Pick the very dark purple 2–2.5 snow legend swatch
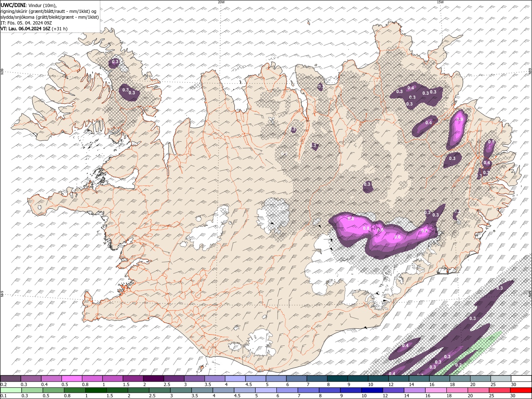 [x=153, y=379]
